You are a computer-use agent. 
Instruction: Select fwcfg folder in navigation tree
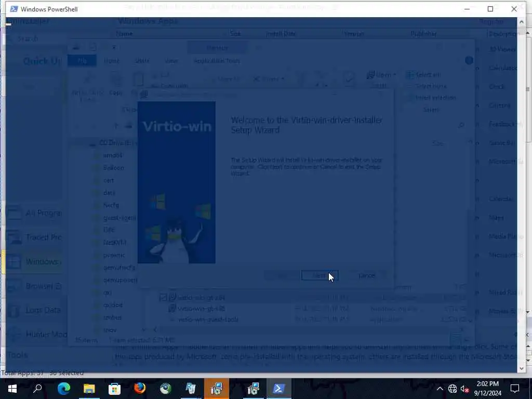tap(111, 205)
